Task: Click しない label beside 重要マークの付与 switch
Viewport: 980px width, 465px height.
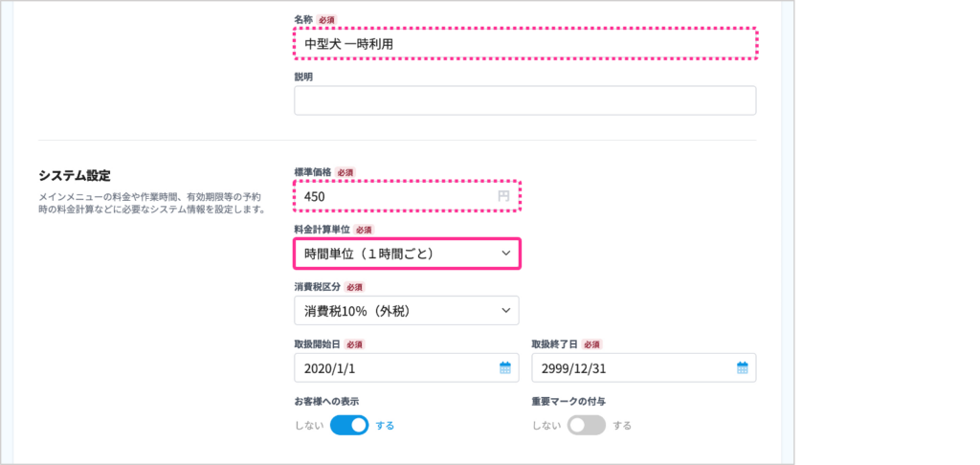Action: point(546,426)
